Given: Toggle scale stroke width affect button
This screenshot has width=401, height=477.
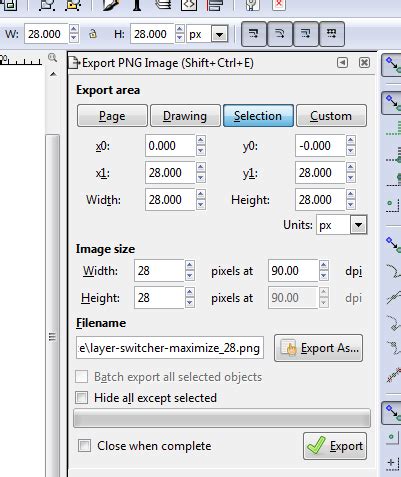Looking at the screenshot, I should pyautogui.click(x=254, y=34).
